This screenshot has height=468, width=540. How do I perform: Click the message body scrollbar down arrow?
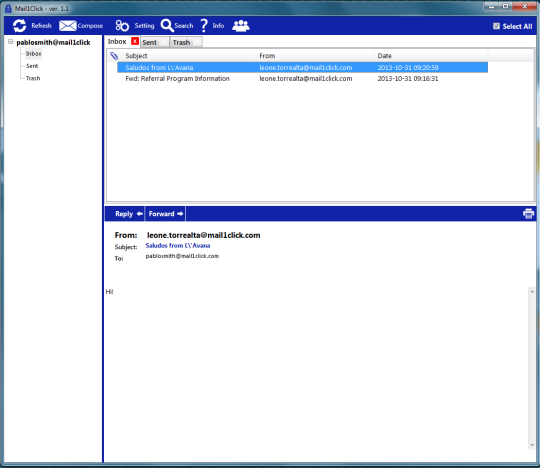532,445
